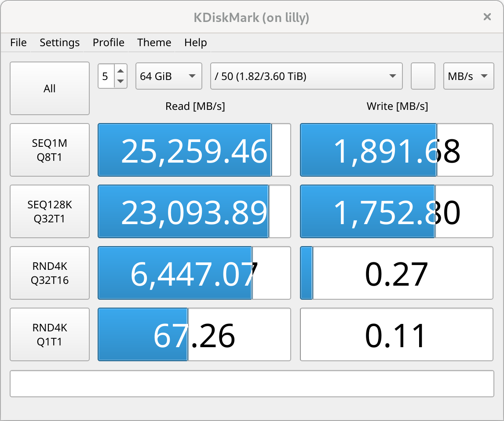Click the small blank button beside MB/s
This screenshot has height=421, width=504.
[423, 76]
